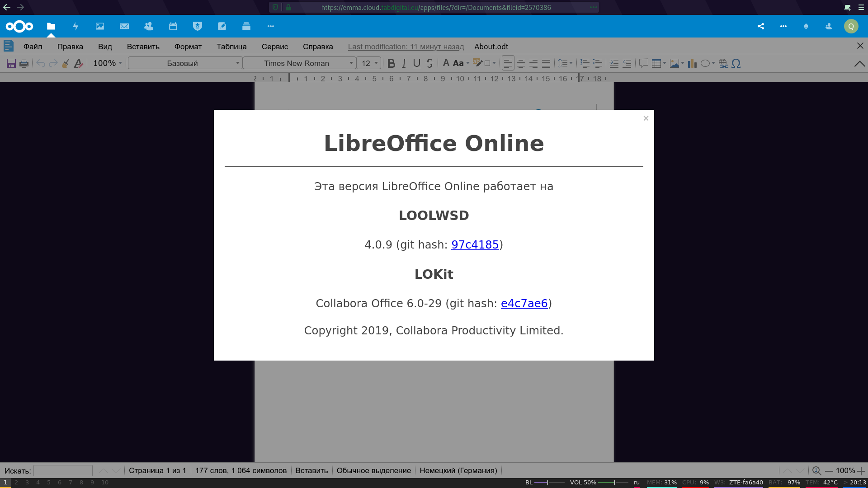Image resolution: width=868 pixels, height=488 pixels.
Task: Toggle Justified paragraph alignment
Action: [546, 63]
